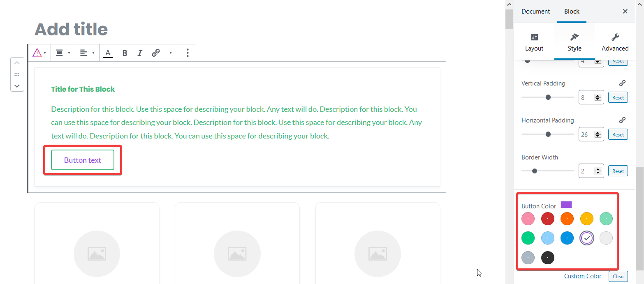The width and height of the screenshot is (644, 284).
Task: Open the text alignment dropdown
Action: click(87, 53)
